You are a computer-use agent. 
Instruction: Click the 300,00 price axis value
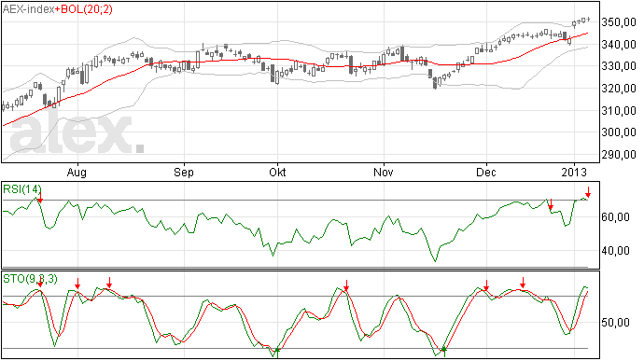coord(619,132)
